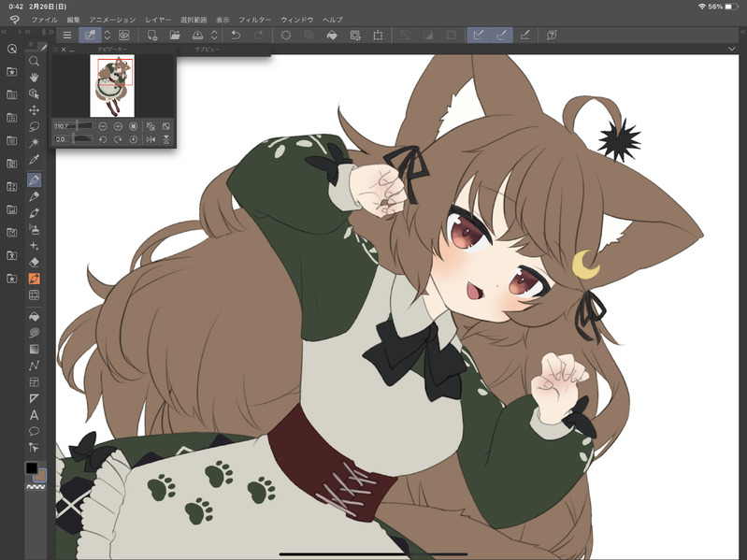Open the レイヤー menu
The width and height of the screenshot is (747, 560).
[158, 20]
